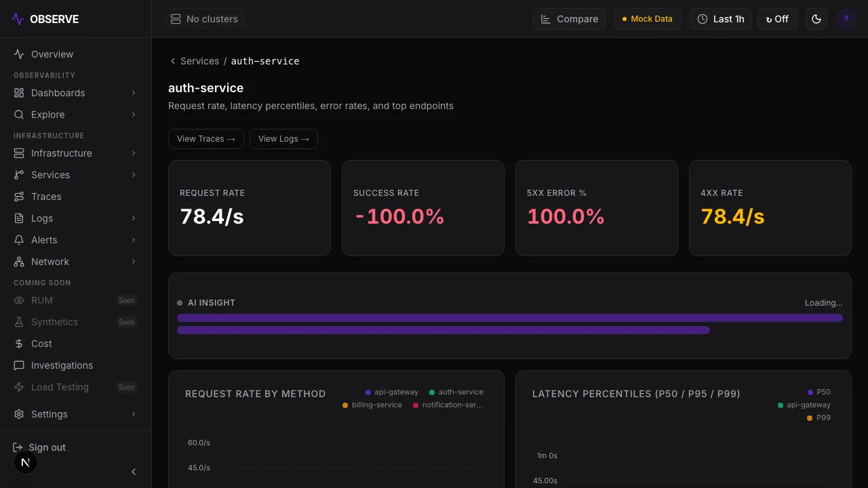Select Load Testing menu item
This screenshot has height=488, width=868.
[x=75, y=387]
